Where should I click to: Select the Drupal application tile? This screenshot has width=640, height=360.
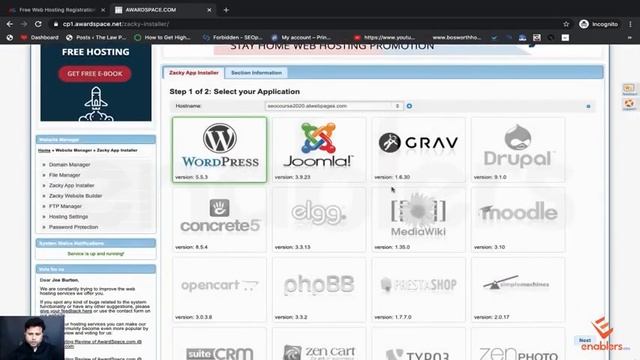(518, 150)
